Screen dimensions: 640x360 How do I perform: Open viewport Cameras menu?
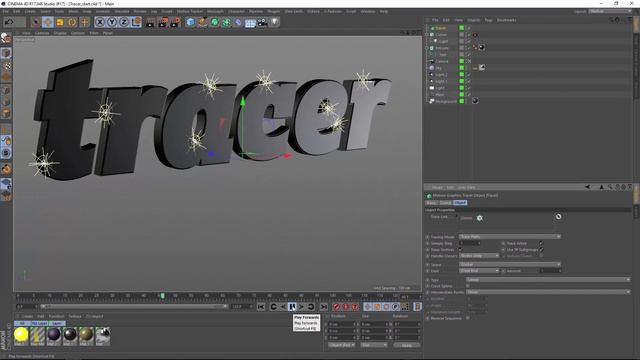(x=42, y=33)
